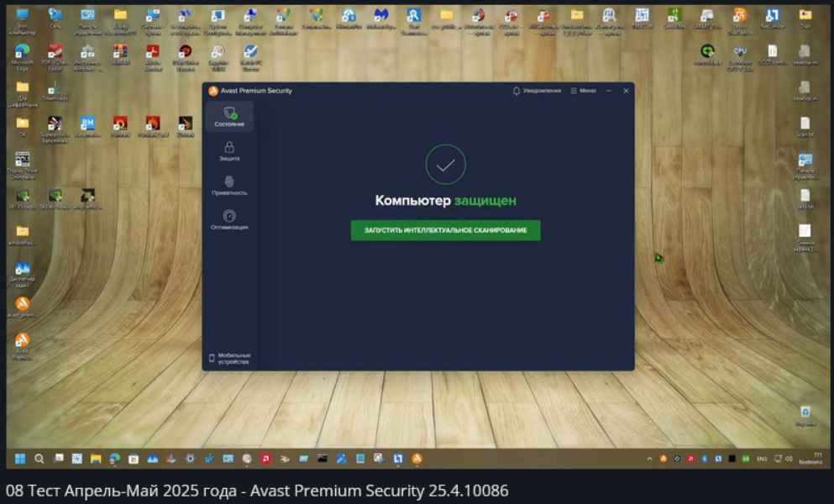Open taskbar Search magnifier
Screen dimensions: 834x504
coord(39,459)
